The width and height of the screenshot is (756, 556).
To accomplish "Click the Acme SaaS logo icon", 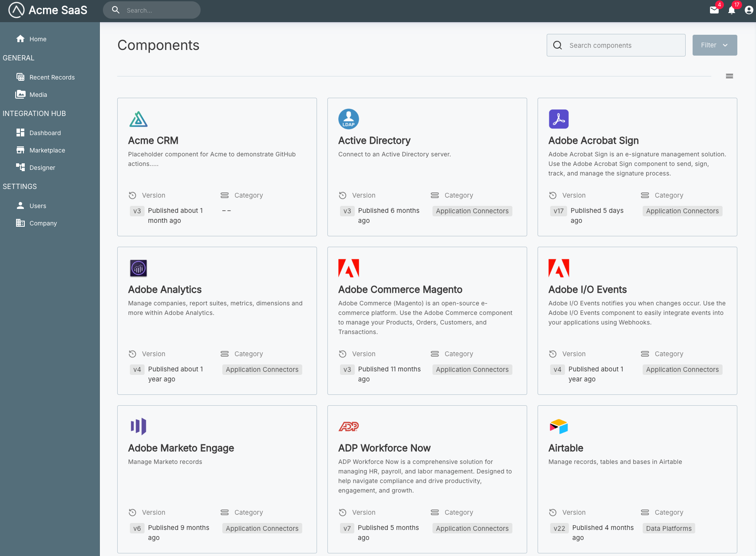I will [16, 10].
